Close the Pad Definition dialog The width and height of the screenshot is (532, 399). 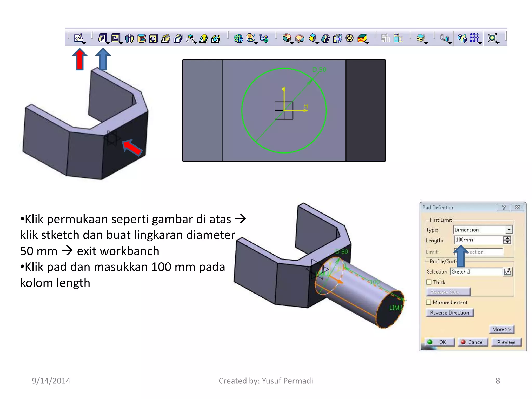[x=517, y=207]
